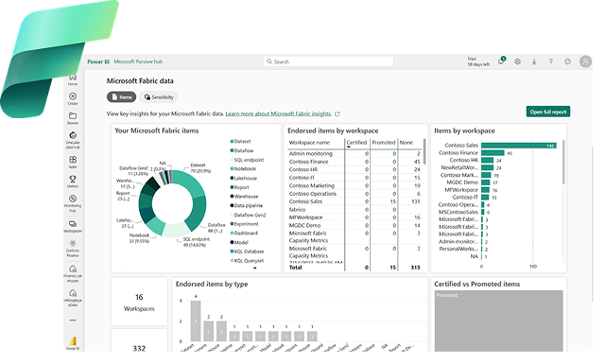Viewport: 605px width, 364px height.
Task: Open Learn more about Microsoft Fabric insights link
Action: (x=279, y=113)
